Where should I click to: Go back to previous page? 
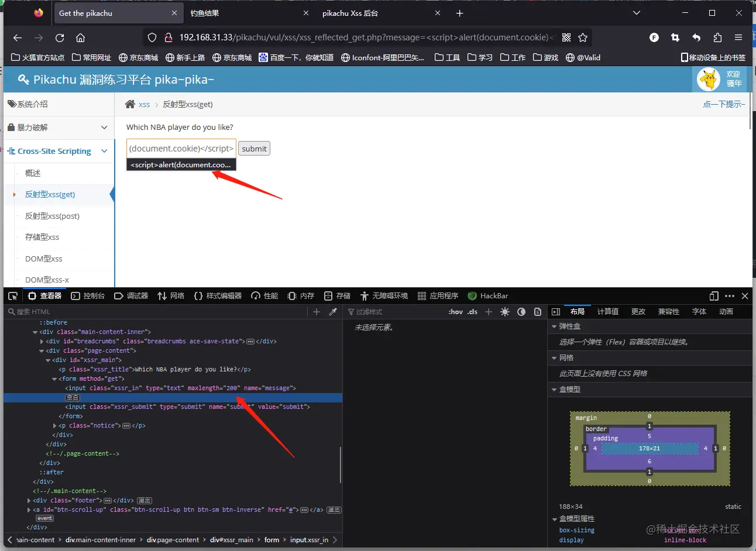tap(18, 37)
